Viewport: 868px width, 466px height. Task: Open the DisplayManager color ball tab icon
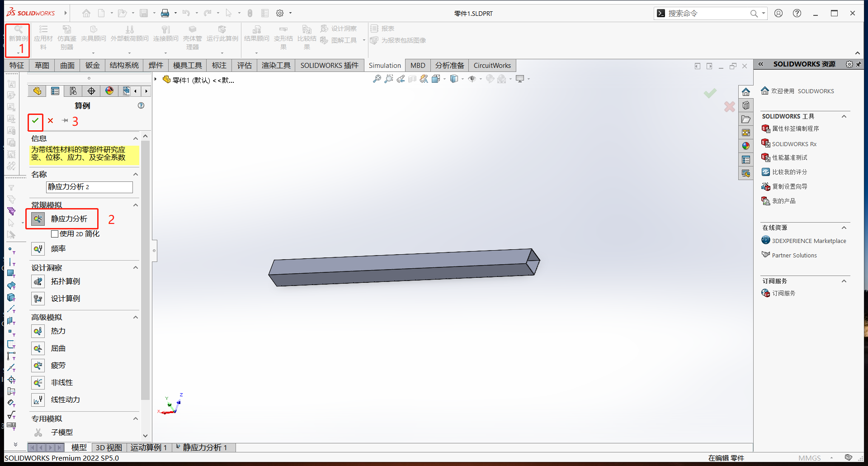coord(109,91)
